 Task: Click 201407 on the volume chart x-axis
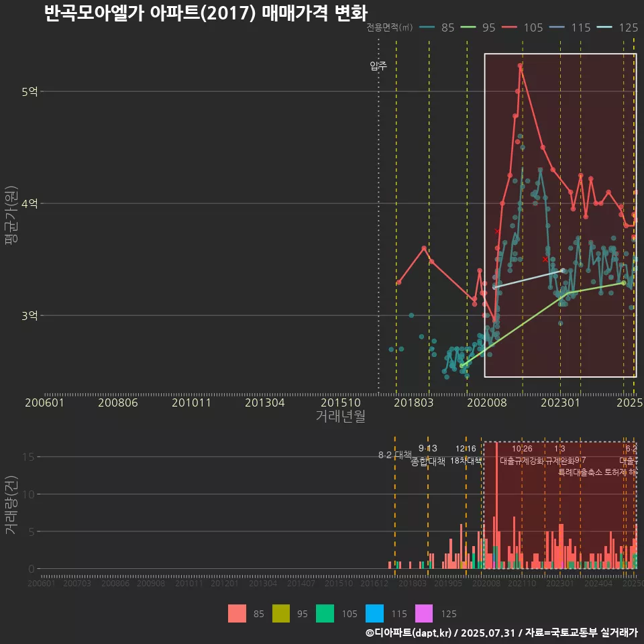point(301,583)
